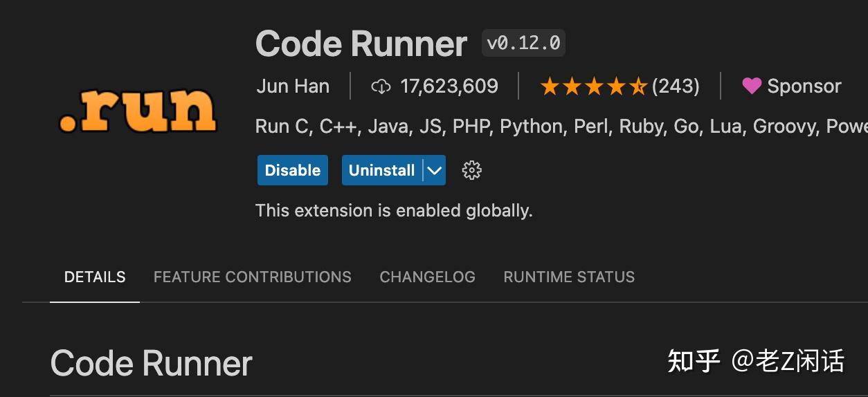Switch to the RUNTIME STATUS tab
868x397 pixels.
pos(569,277)
